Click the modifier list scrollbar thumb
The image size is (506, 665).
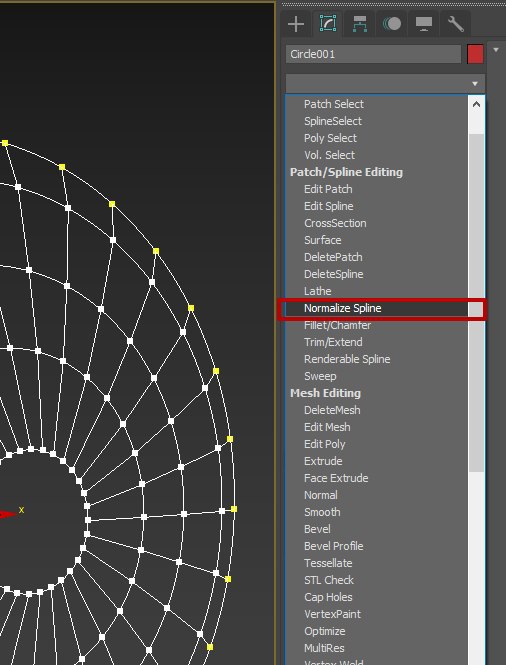coord(476,302)
